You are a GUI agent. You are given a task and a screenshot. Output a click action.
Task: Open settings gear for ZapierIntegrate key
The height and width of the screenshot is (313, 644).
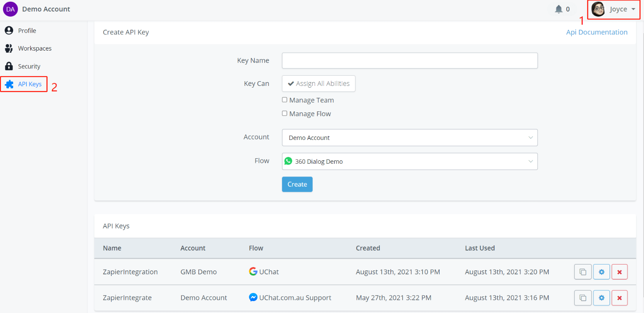click(x=602, y=298)
